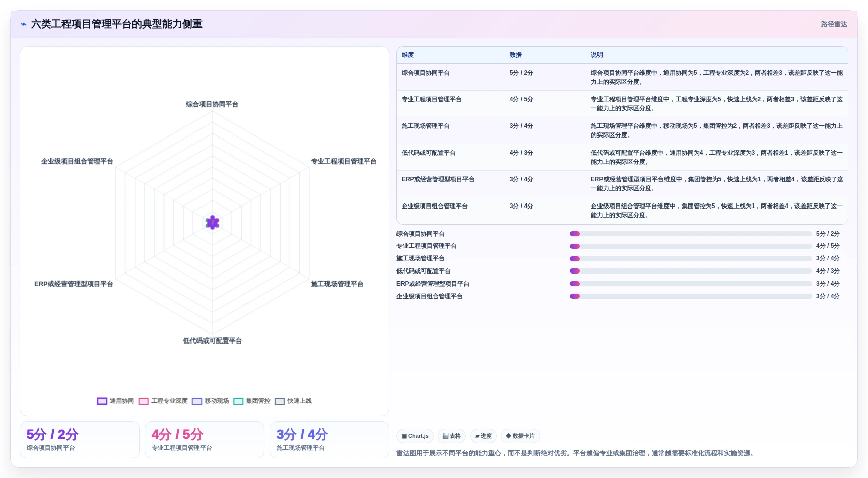
Task: Click progress bar for 低代码或可配置平台
Action: click(691, 271)
